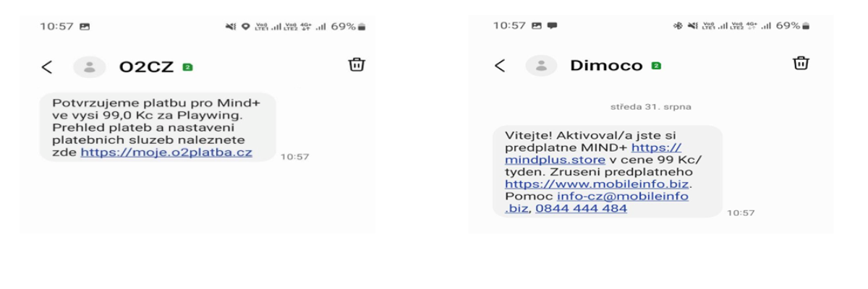Tap the picture notification icon in left status bar
This screenshot has height=289, width=868.
click(85, 26)
